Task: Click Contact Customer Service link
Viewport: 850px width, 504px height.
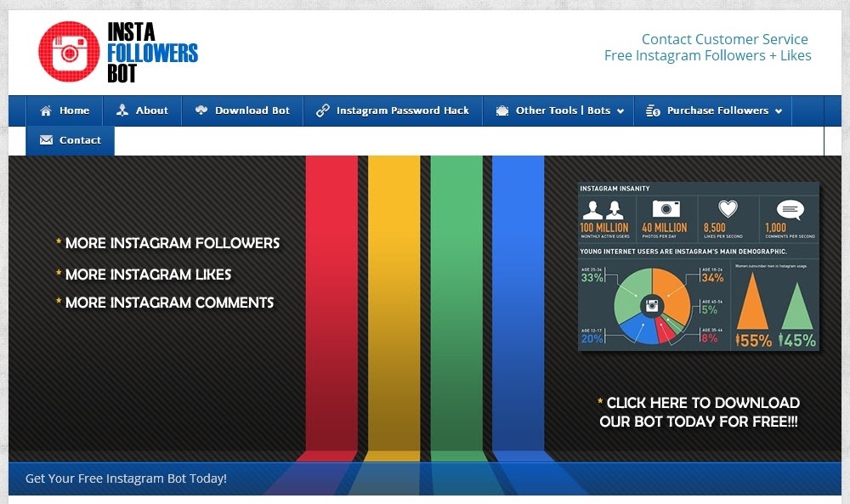Action: 724,39
